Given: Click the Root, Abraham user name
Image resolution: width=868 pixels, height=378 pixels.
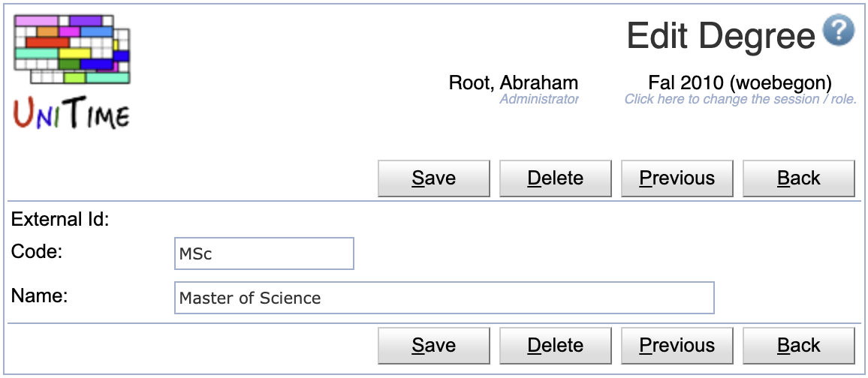Looking at the screenshot, I should click(513, 83).
